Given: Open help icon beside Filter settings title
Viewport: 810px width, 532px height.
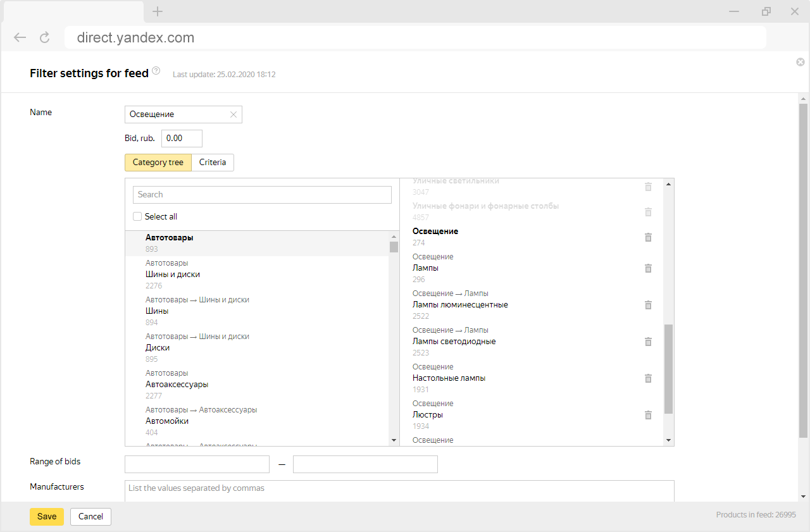Looking at the screenshot, I should 156,71.
